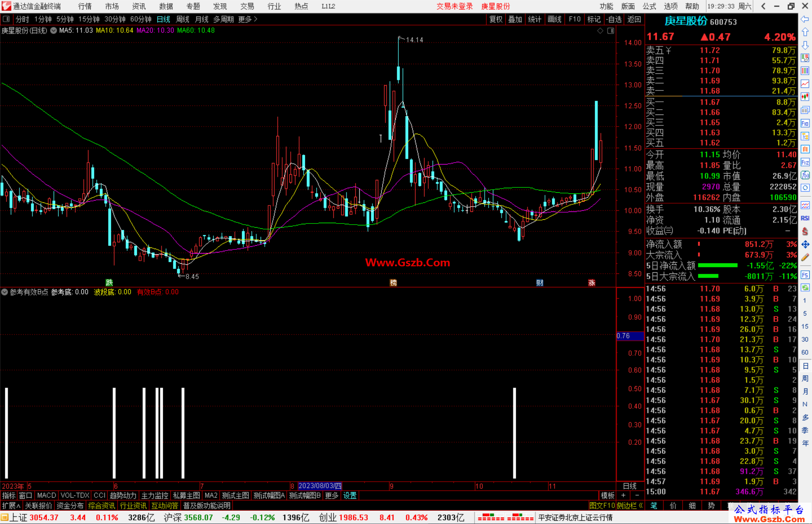The image size is (812, 524).
Task: Click the 5日大宗流入 green bar
Action: click(x=708, y=276)
